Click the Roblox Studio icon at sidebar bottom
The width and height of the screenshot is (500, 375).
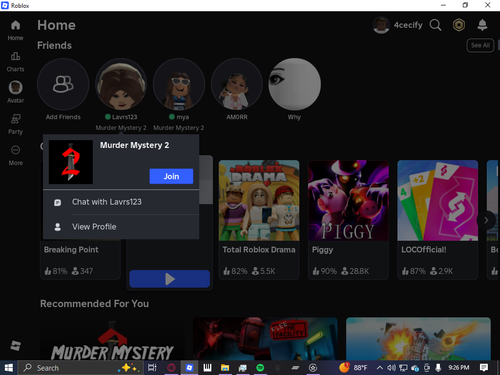15,346
